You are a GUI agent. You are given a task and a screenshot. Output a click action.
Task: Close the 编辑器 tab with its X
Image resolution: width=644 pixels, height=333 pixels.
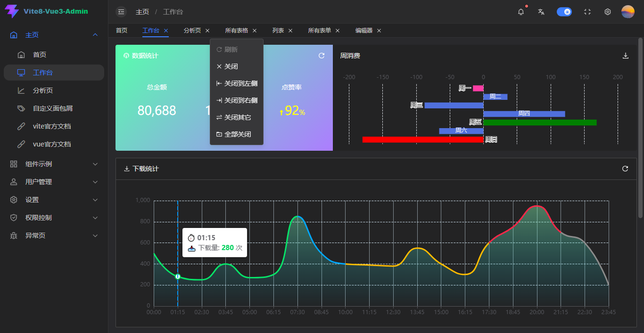[379, 31]
